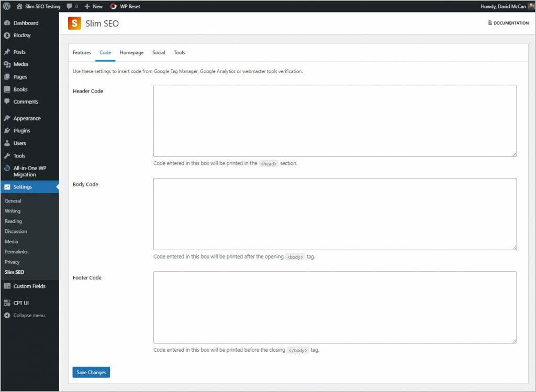Click the </body> code snippet text
Screen dimensions: 536x392
click(298, 350)
